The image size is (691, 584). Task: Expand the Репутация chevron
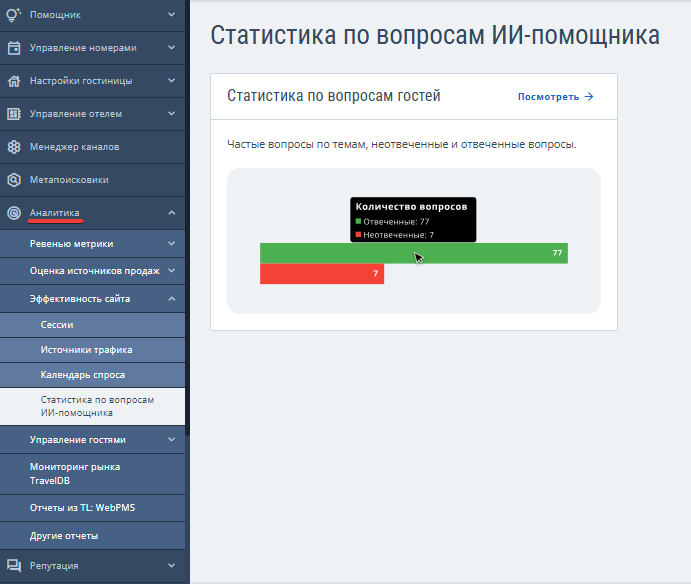pyautogui.click(x=171, y=565)
